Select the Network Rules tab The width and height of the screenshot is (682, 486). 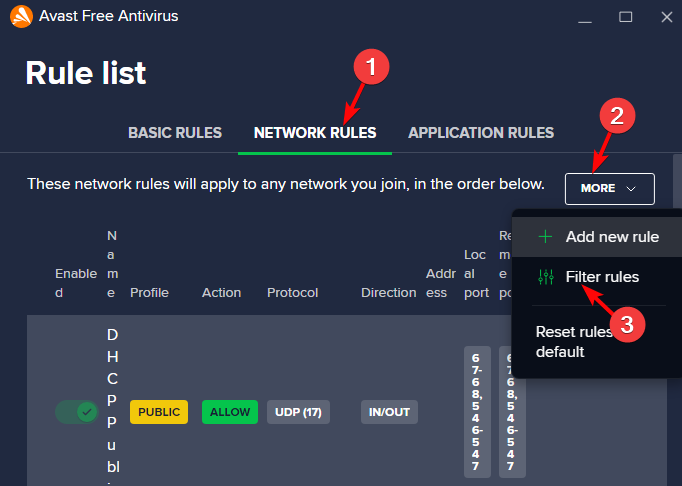[x=315, y=133]
